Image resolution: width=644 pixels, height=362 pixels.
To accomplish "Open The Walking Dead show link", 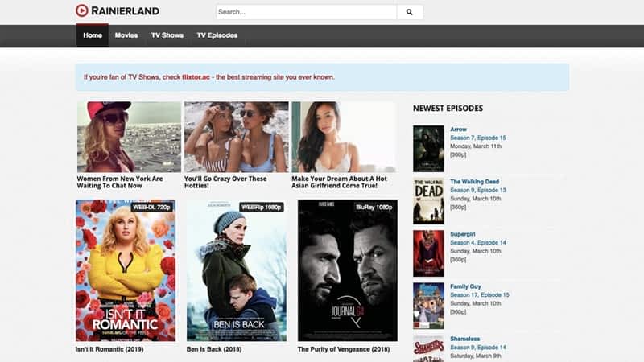I will 474,182.
